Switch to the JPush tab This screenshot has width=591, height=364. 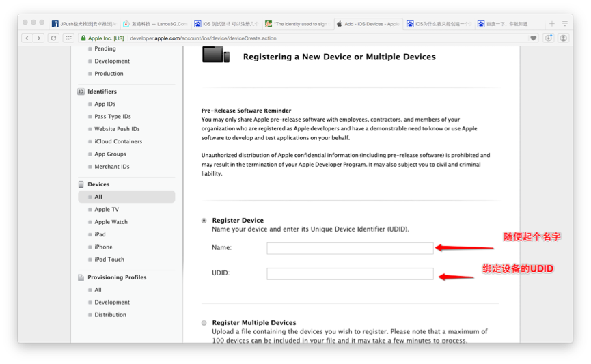(x=85, y=24)
